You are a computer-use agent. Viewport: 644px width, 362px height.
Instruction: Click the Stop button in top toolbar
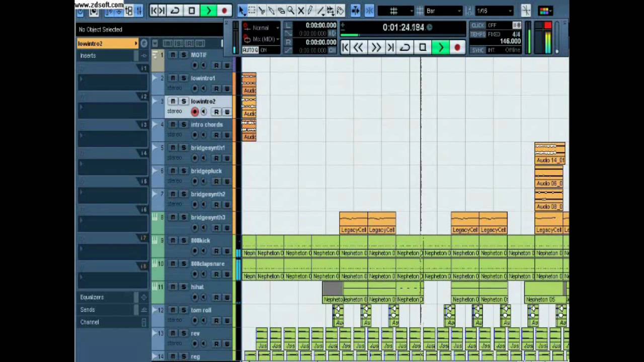[x=192, y=11]
